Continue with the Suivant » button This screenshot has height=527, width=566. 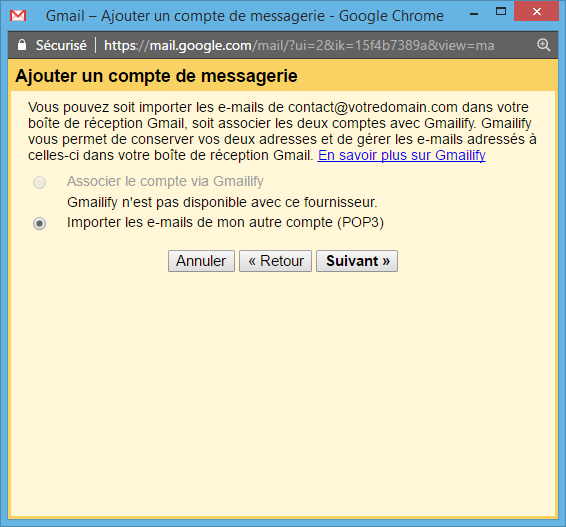pos(357,261)
